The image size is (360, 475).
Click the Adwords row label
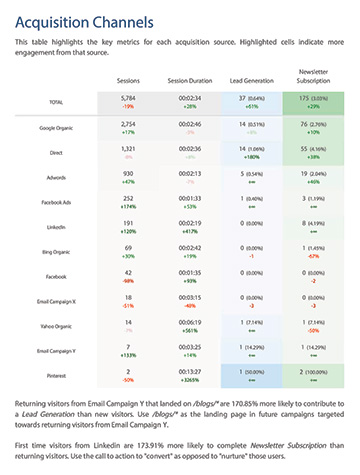(x=56, y=178)
